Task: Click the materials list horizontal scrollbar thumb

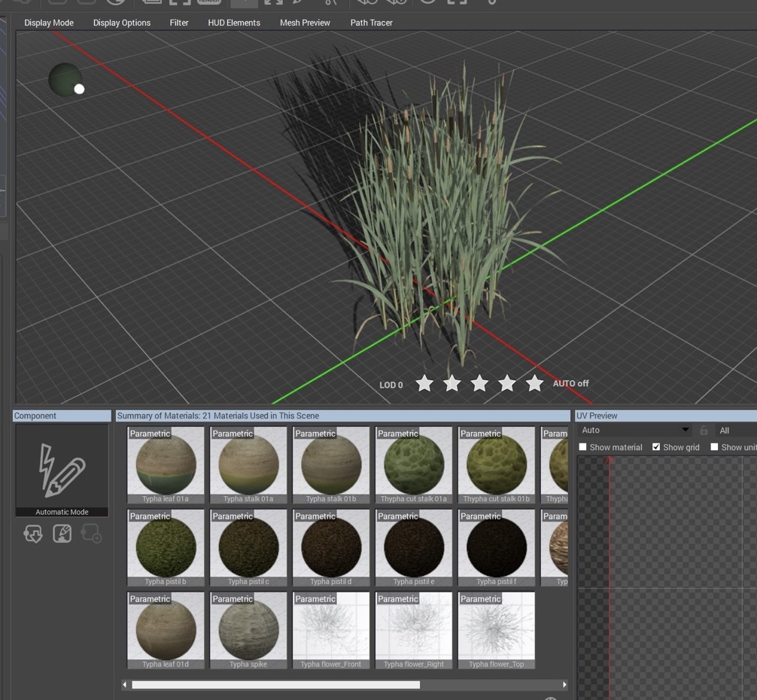Action: point(275,685)
